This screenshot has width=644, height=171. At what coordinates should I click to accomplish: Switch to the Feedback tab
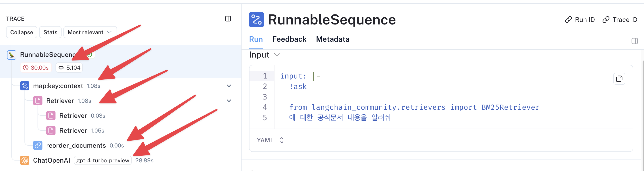(x=289, y=39)
